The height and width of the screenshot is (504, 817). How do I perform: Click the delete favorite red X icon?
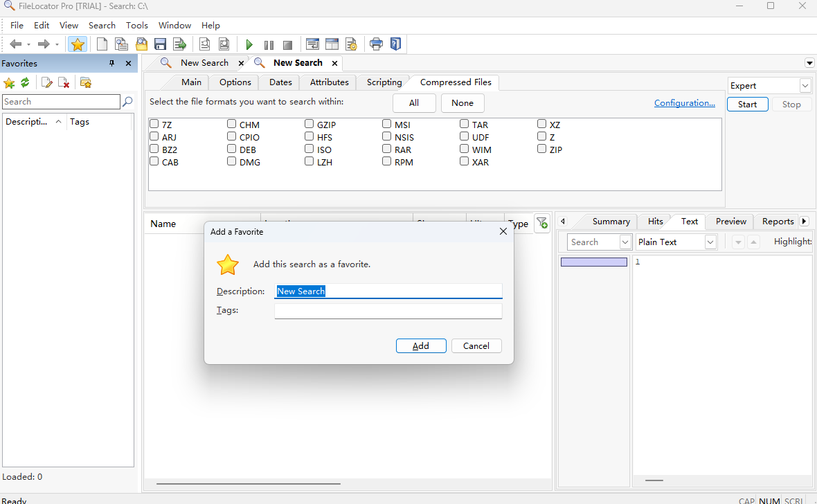coord(64,82)
